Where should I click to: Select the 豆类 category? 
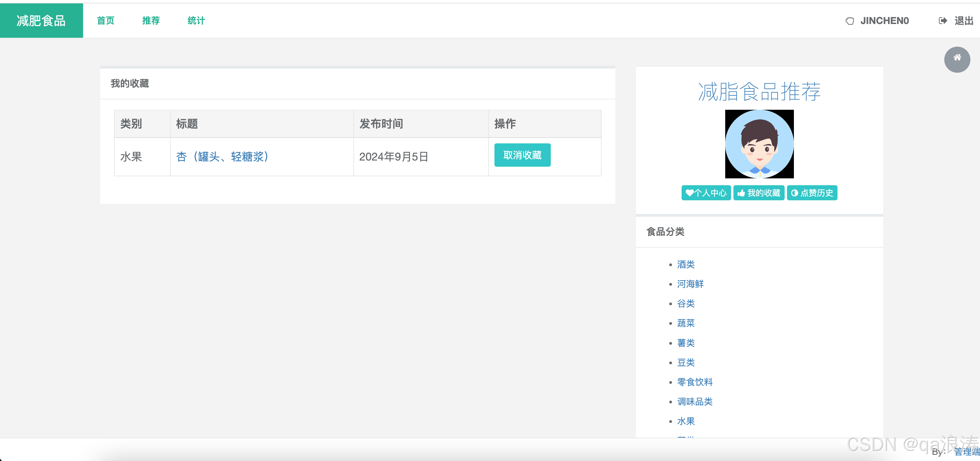point(685,363)
